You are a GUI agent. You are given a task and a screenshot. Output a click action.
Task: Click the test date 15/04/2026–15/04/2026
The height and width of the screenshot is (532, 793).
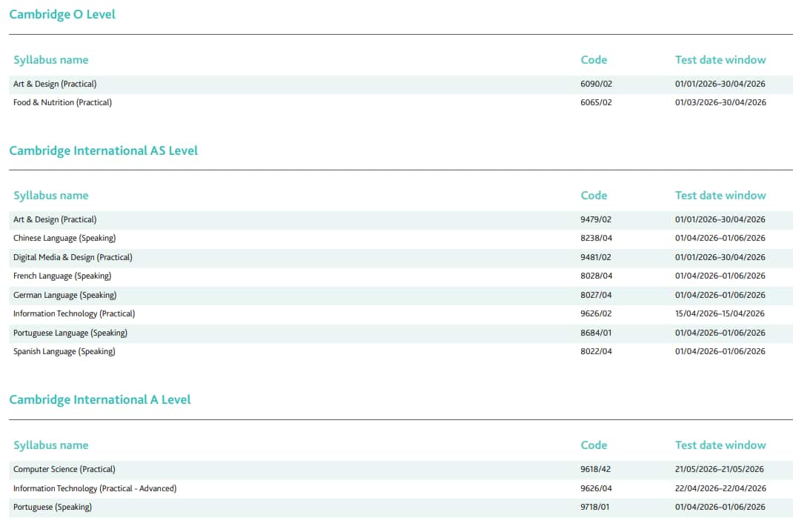tap(720, 313)
